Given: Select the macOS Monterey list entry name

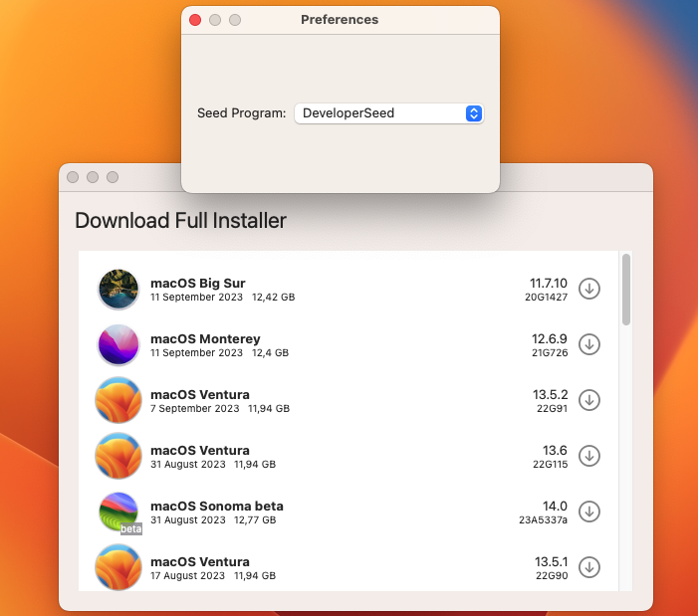Looking at the screenshot, I should pyautogui.click(x=205, y=338).
